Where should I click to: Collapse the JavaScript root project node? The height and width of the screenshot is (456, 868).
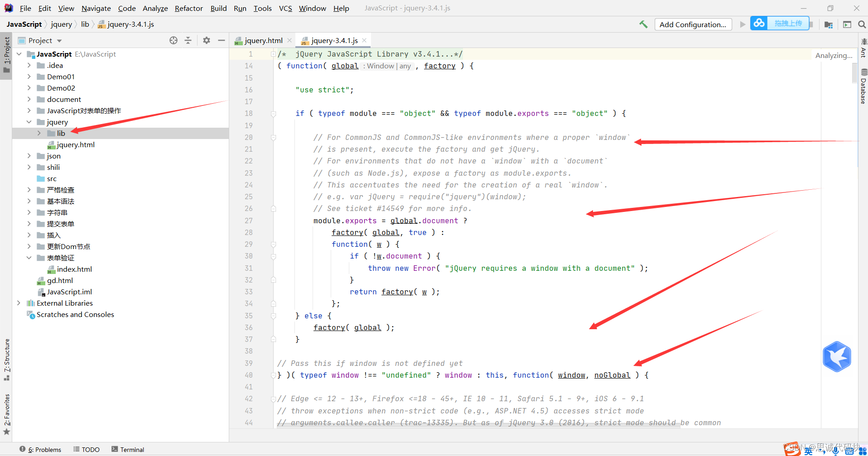[x=19, y=54]
